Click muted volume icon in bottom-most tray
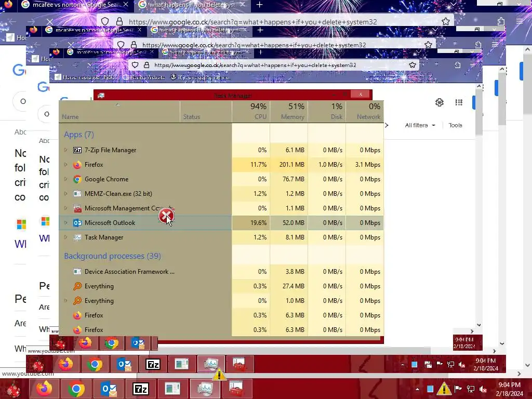 (483, 389)
